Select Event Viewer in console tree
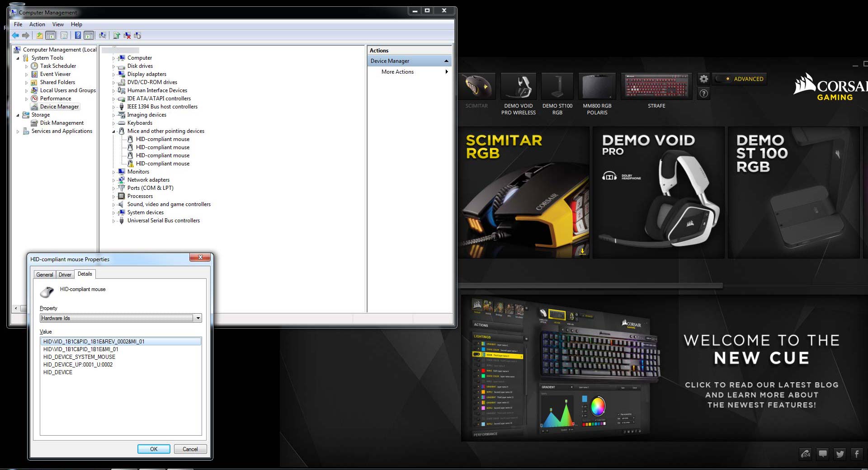Screen dimensions: 868x470 (x=55, y=74)
